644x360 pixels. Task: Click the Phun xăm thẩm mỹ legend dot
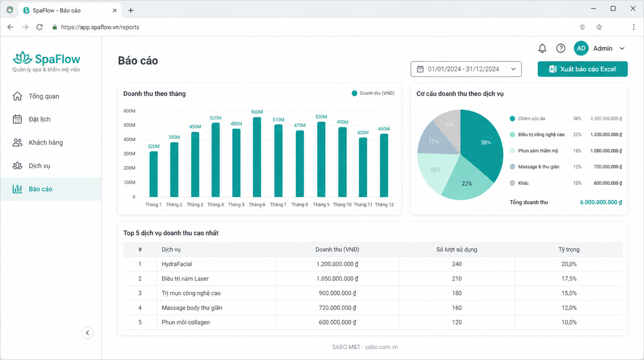[x=512, y=151]
